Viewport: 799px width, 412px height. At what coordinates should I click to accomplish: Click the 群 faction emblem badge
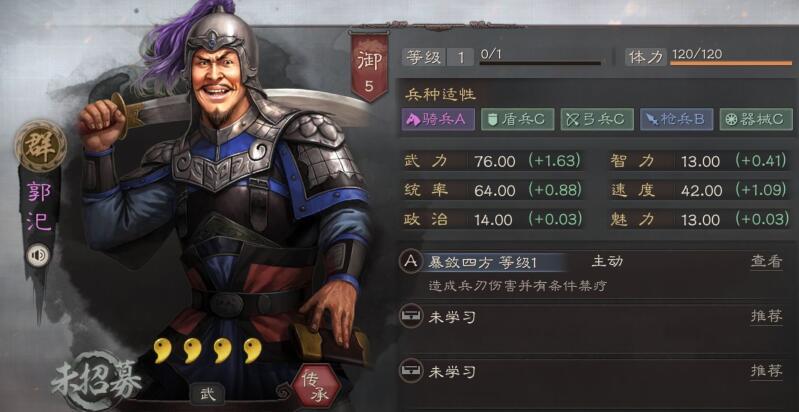point(40,146)
